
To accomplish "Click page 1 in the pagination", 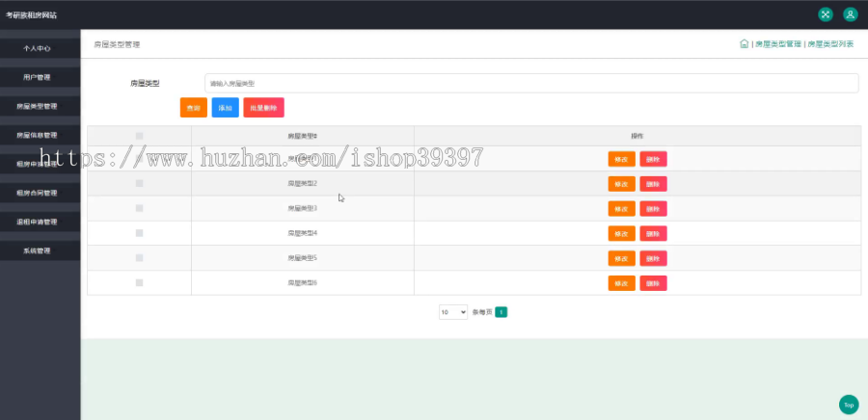I will pos(501,312).
